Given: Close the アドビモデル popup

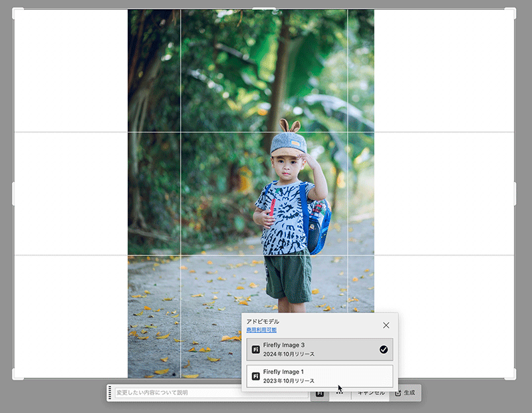Looking at the screenshot, I should [386, 325].
